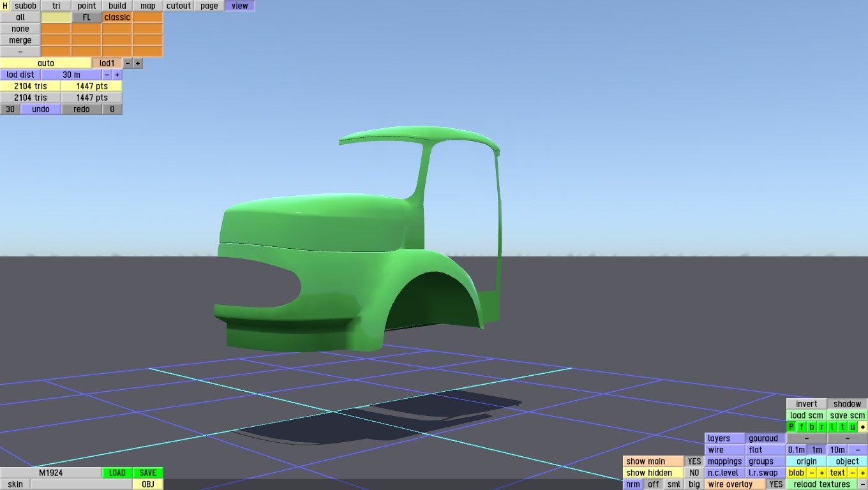Enable wire display mode
The height and width of the screenshot is (490, 868).
coord(725,450)
